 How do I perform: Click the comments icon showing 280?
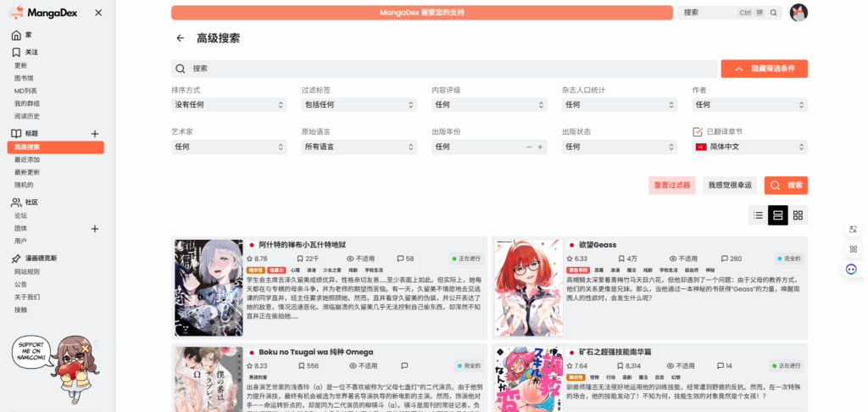pyautogui.click(x=724, y=259)
